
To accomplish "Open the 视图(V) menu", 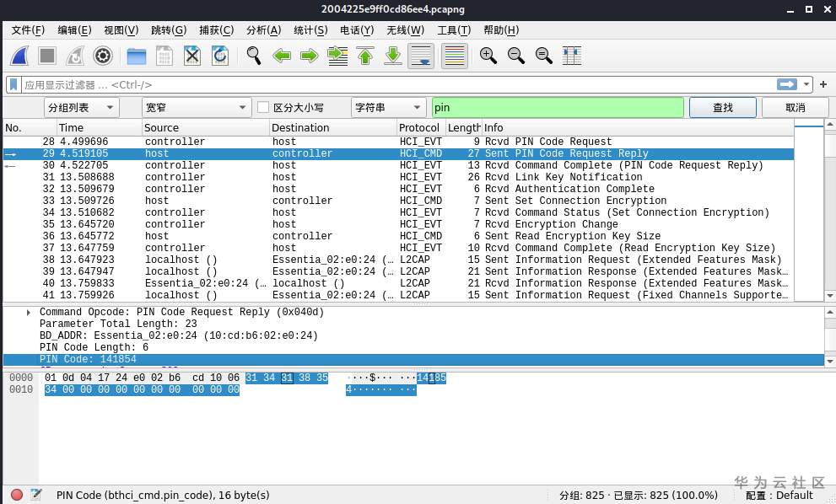I will tap(121, 30).
